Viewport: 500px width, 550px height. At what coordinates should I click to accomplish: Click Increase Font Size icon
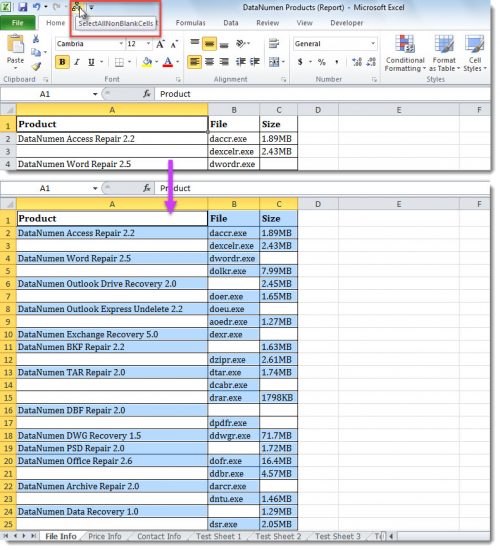pyautogui.click(x=160, y=44)
